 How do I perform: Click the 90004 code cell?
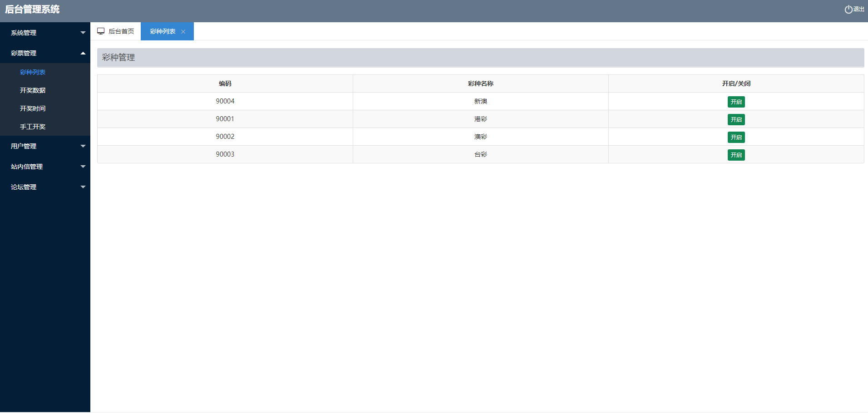pyautogui.click(x=225, y=101)
